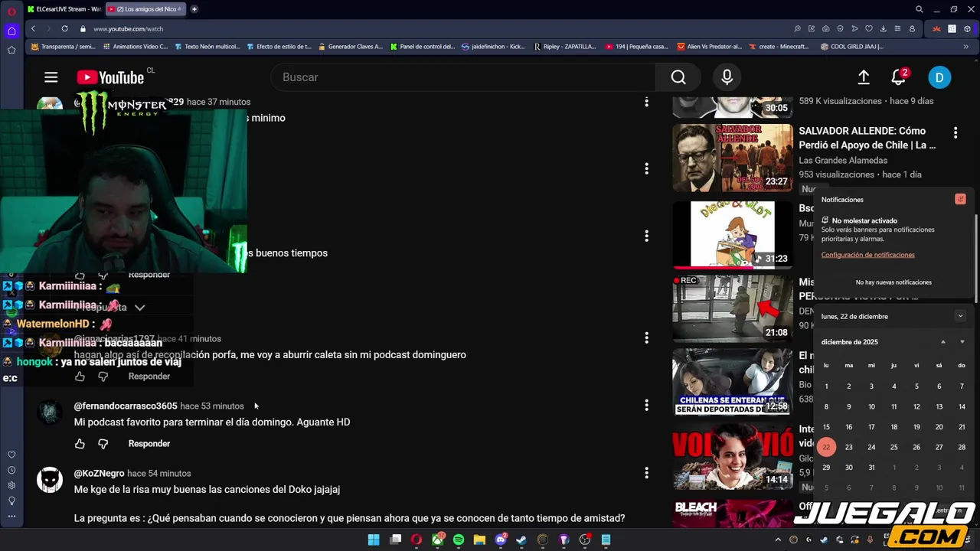
Task: Select December 31 in the calendar
Action: click(871, 468)
